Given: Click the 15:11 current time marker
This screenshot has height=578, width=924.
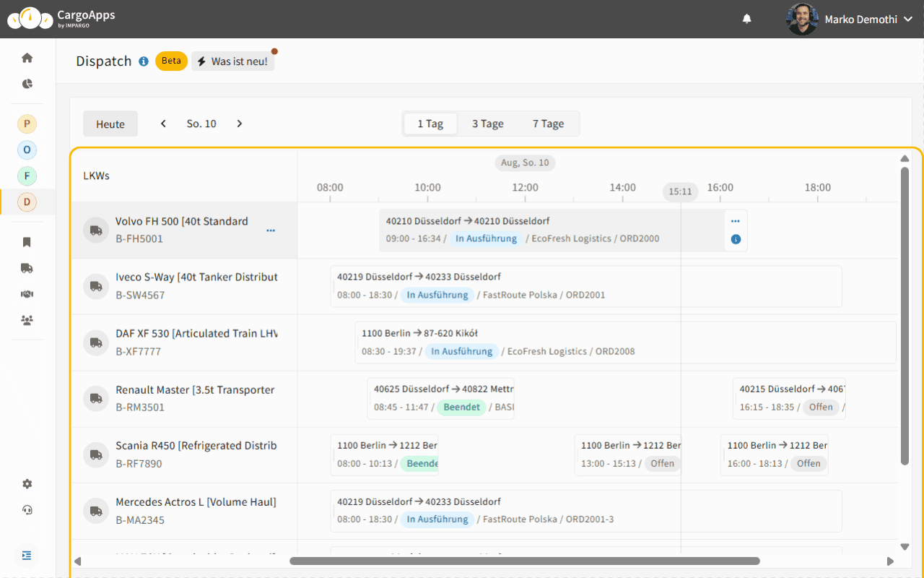Looking at the screenshot, I should [x=680, y=192].
